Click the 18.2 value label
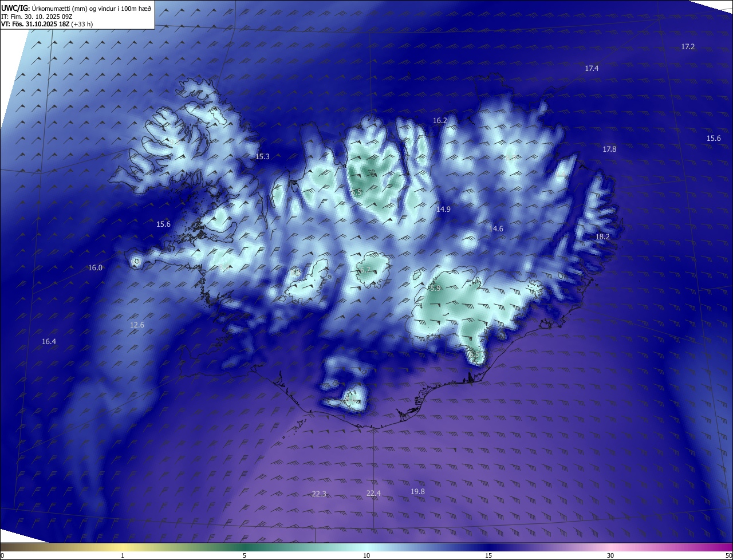This screenshot has height=560, width=733. point(602,236)
